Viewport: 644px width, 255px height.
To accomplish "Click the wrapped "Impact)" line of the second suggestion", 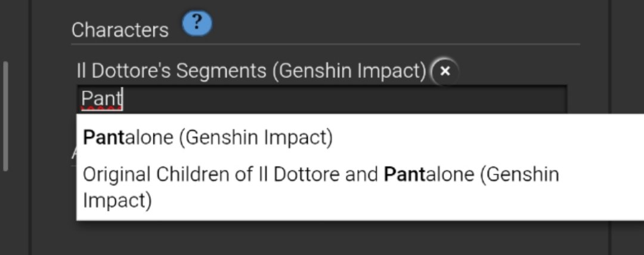I will click(x=117, y=200).
